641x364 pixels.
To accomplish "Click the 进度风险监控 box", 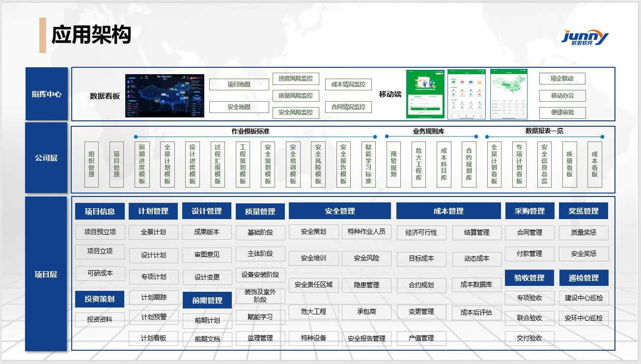I will 295,79.
